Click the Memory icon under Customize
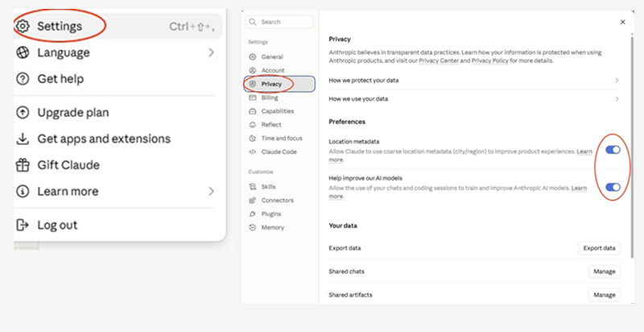Viewport: 644px width, 332px height. point(253,227)
